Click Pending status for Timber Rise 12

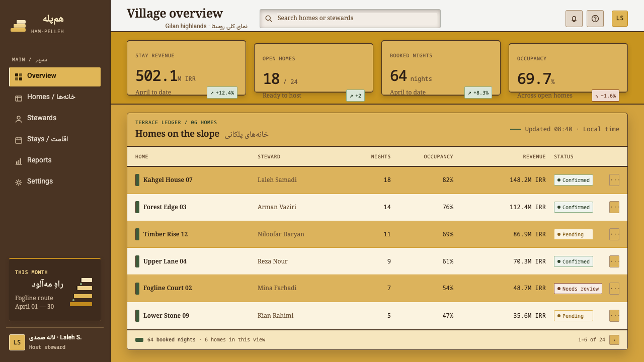point(574,234)
